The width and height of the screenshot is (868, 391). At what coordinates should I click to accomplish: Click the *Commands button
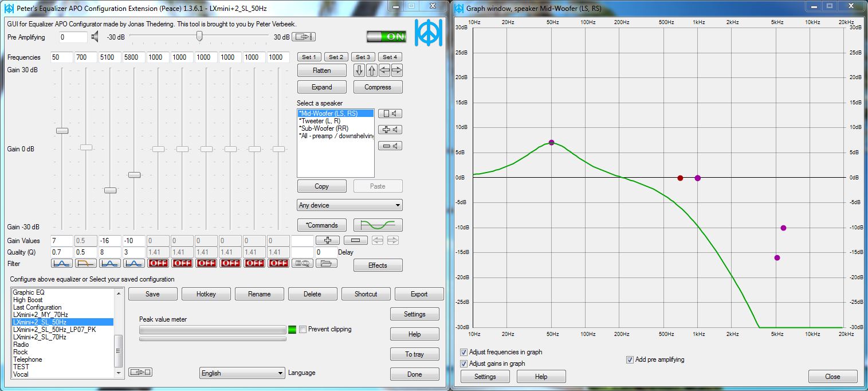coord(322,225)
